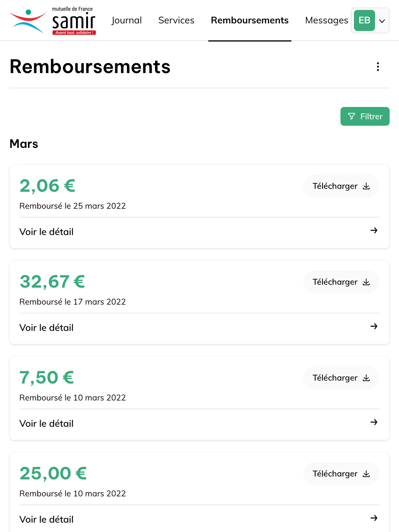This screenshot has width=399, height=532.
Task: Select the Remboursements tab
Action: [249, 20]
